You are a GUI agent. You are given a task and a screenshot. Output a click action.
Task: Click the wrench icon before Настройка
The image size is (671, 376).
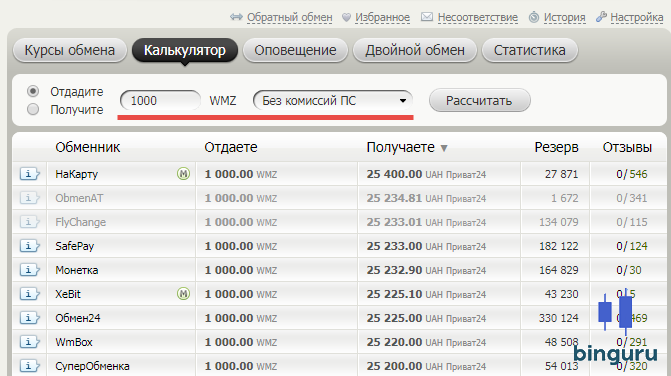[x=601, y=17]
